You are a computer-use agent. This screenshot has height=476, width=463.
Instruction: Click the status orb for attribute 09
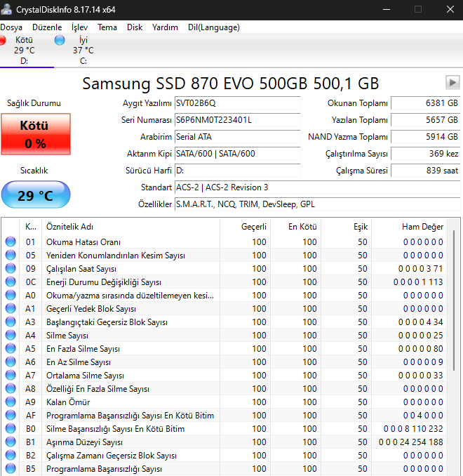tap(11, 268)
